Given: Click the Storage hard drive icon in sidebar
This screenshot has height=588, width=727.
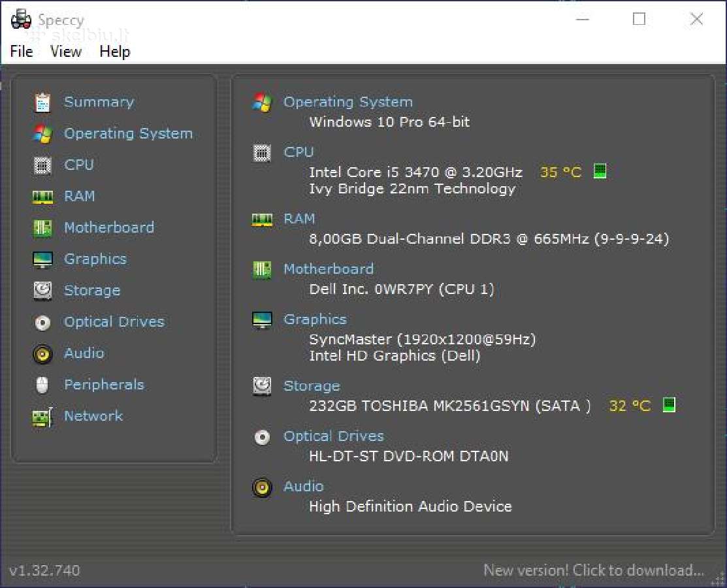Looking at the screenshot, I should tap(42, 291).
